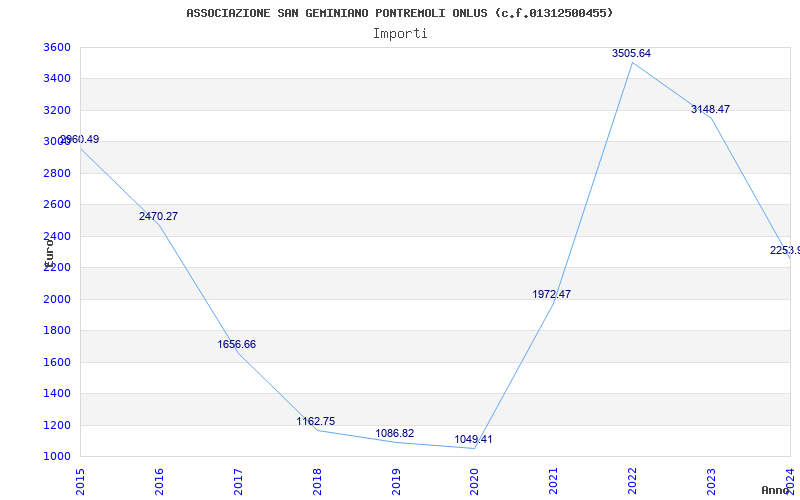The image size is (800, 500).
Task: Select data label 1162.75
Action: point(316,421)
